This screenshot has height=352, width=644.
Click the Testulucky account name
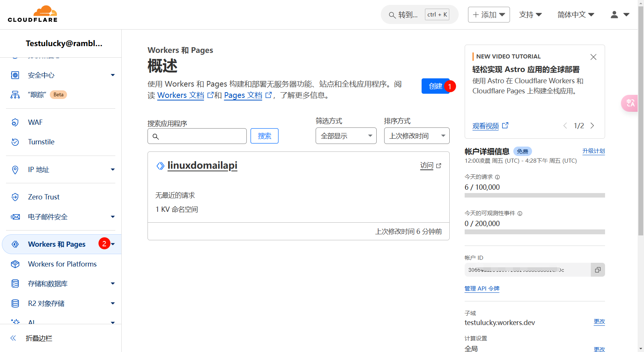[64, 43]
